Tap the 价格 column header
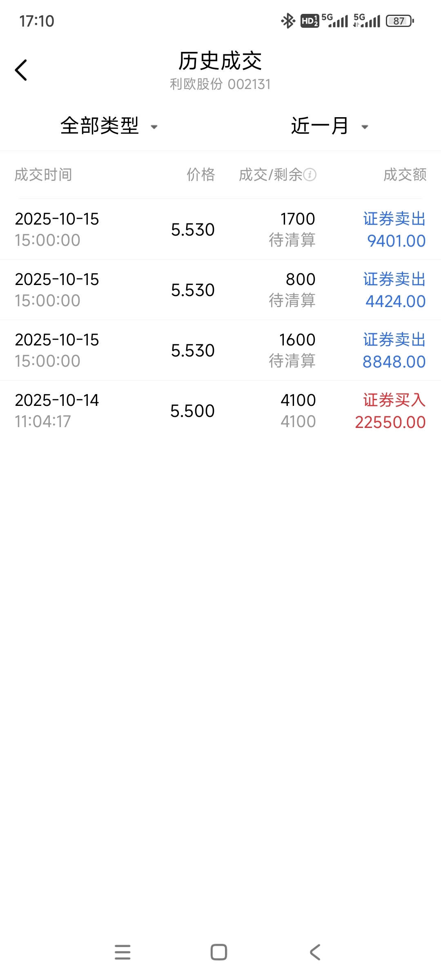Viewport: 441px width, 980px height. tap(200, 175)
